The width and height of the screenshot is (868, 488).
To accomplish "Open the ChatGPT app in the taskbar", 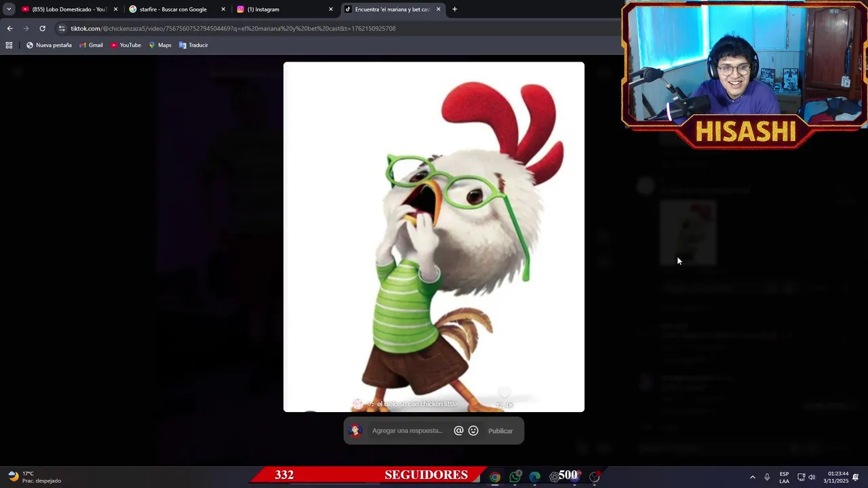I will (x=554, y=477).
